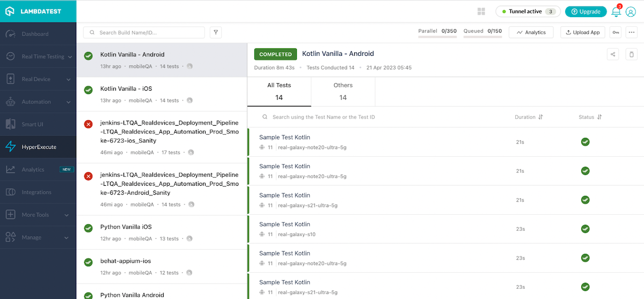Click the share build icon
Screen dimensions: 644x299
coord(613,54)
